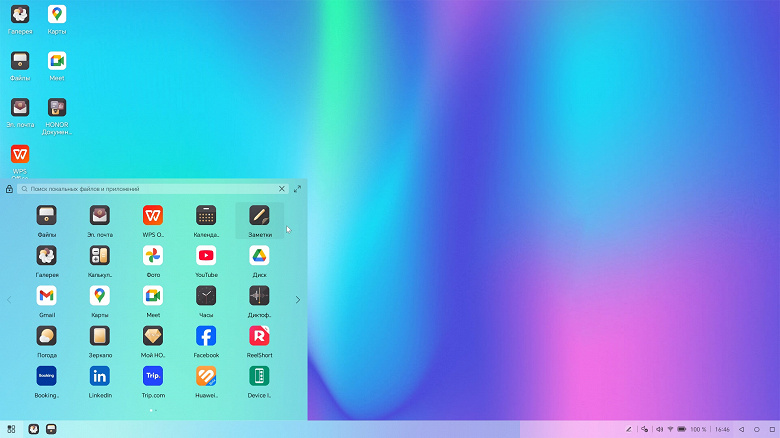Image resolution: width=780 pixels, height=438 pixels.
Task: Open the device connection tray icon
Action: [x=644, y=429]
